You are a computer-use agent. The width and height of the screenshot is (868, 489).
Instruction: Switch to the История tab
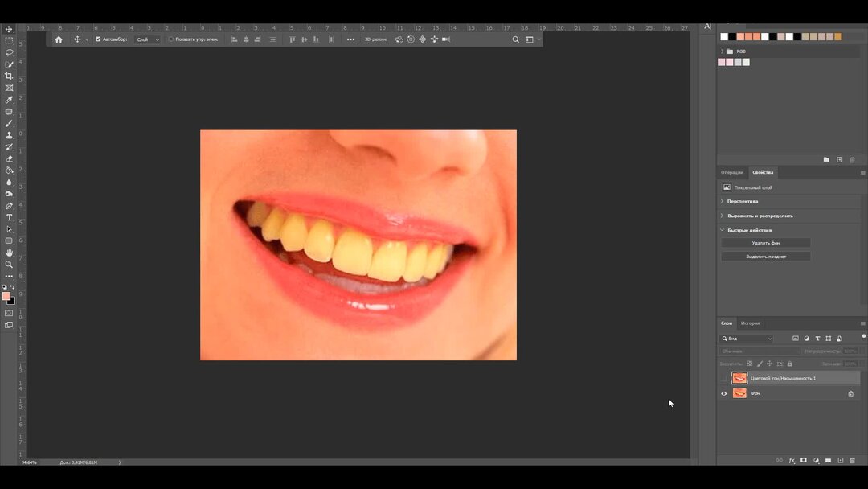click(750, 323)
